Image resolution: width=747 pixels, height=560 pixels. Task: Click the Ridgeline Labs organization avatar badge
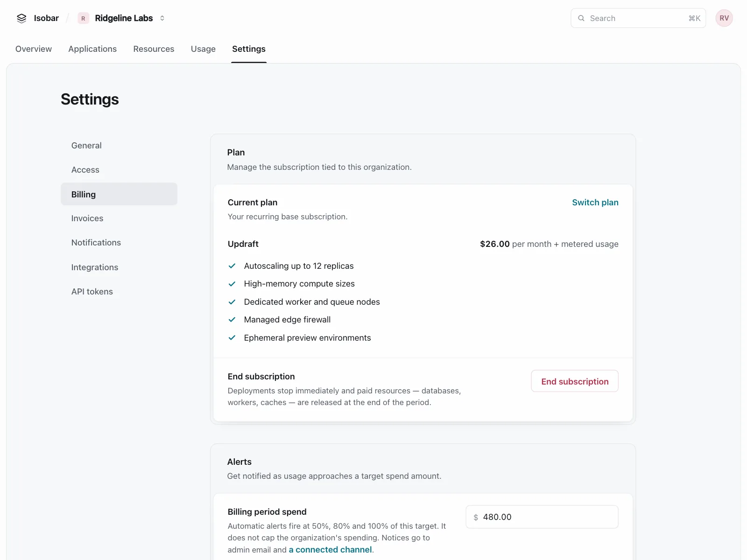tap(83, 18)
